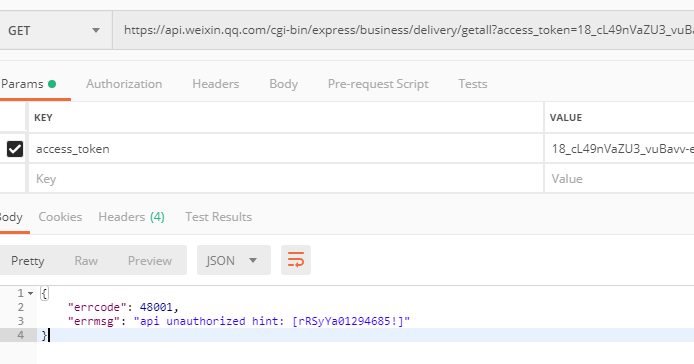Select the response Body tab
The height and width of the screenshot is (364, 694).
(x=11, y=217)
